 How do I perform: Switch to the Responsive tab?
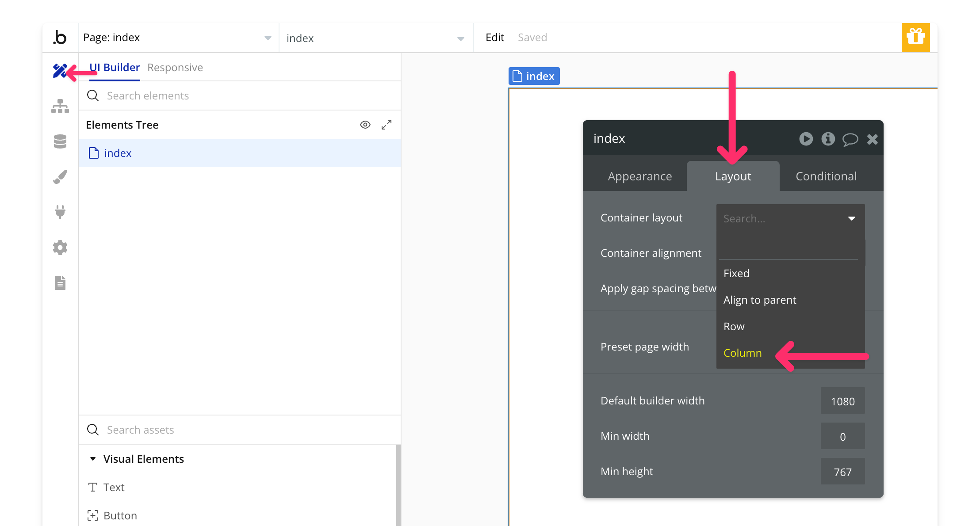(x=175, y=68)
